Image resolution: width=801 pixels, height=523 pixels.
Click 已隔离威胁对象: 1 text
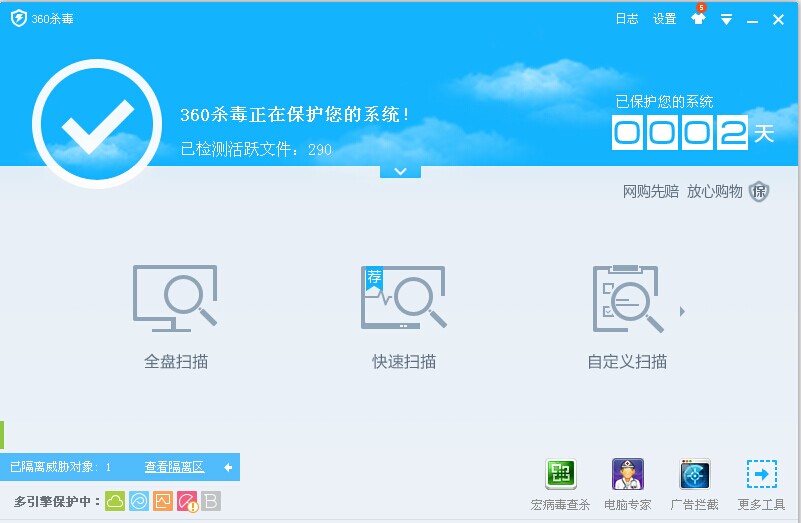60,467
